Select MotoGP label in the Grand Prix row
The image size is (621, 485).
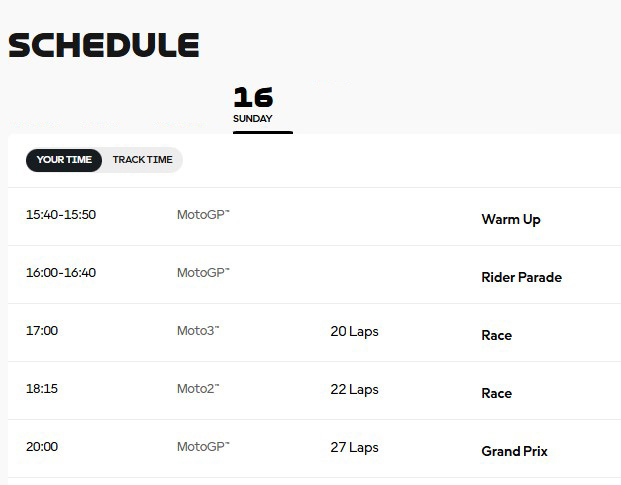tap(203, 447)
